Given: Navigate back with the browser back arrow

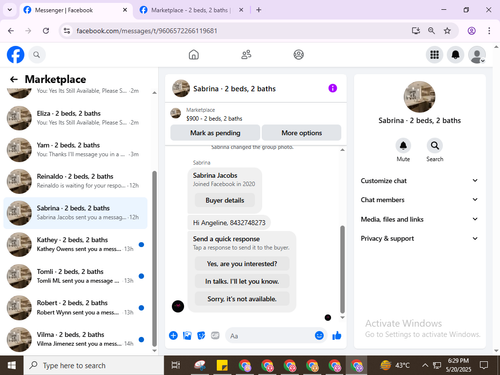Looking at the screenshot, I should [x=11, y=31].
